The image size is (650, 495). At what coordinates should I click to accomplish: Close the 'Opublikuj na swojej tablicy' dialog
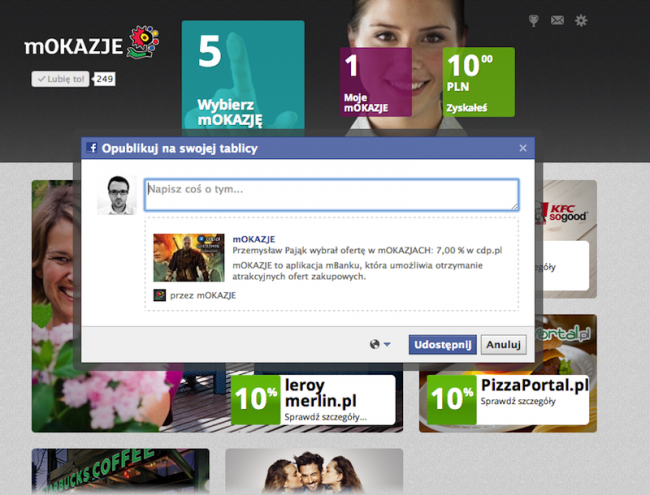[523, 148]
